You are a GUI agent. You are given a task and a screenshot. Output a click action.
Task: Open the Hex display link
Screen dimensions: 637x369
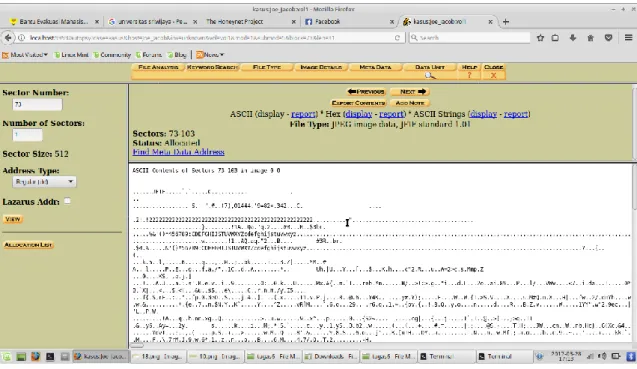[x=359, y=114]
